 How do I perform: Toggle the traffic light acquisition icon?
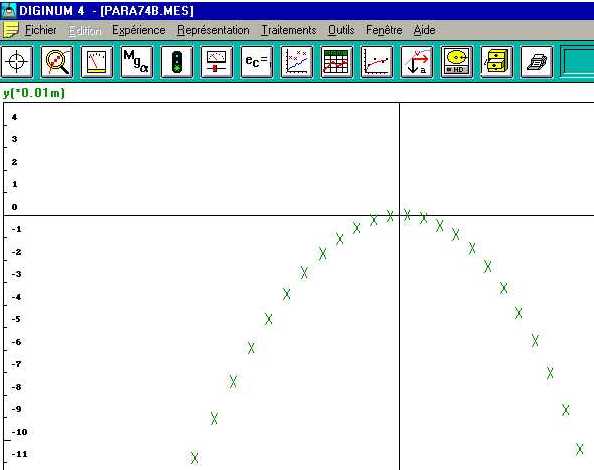[177, 62]
